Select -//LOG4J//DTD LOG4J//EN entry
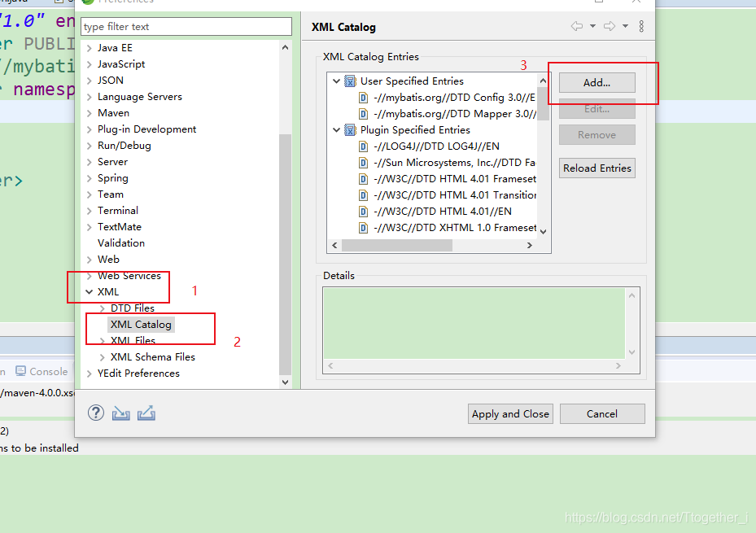Image resolution: width=756 pixels, height=533 pixels. pos(436,146)
